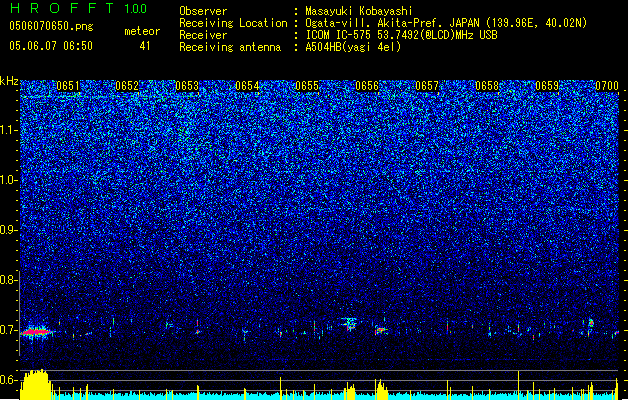The image size is (629, 400).
Task: Click the Observer name Masayuki Kobayashi
Action: (359, 11)
